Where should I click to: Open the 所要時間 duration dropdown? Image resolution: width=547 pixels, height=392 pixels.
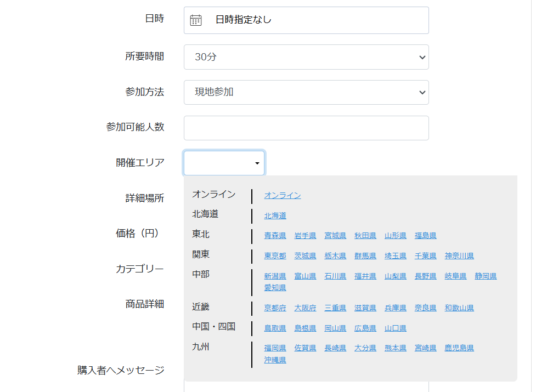[306, 57]
